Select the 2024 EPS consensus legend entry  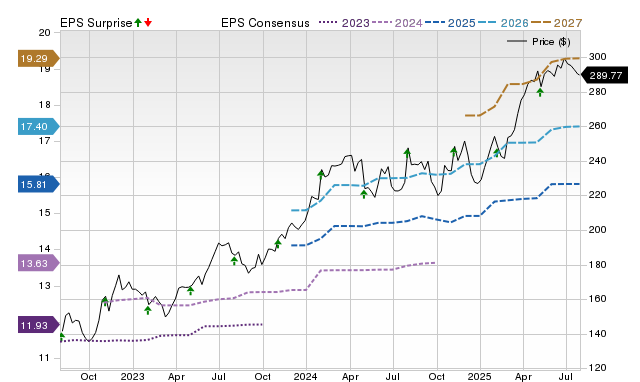(x=397, y=23)
